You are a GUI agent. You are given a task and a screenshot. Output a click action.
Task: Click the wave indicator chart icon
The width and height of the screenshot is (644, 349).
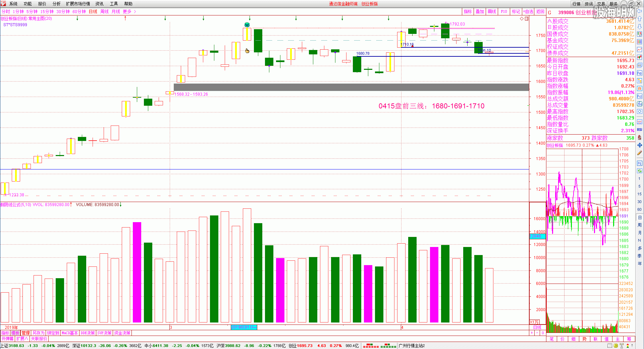[640, 122]
